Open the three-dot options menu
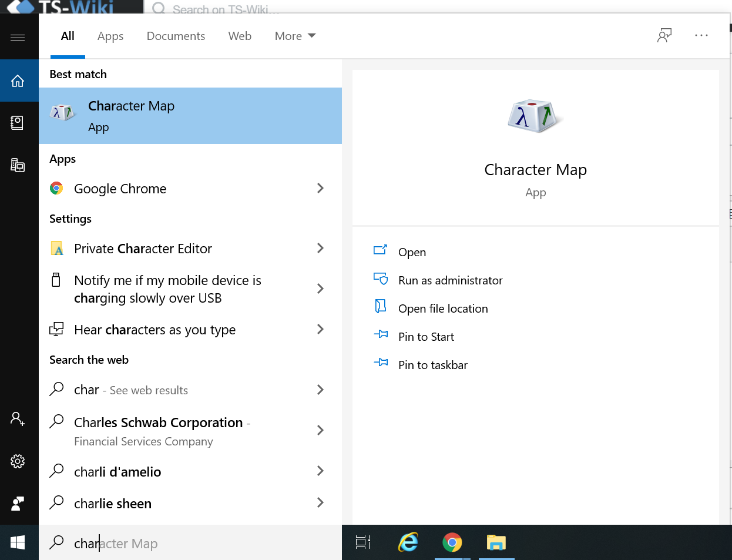Image resolution: width=732 pixels, height=560 pixels. [x=701, y=36]
